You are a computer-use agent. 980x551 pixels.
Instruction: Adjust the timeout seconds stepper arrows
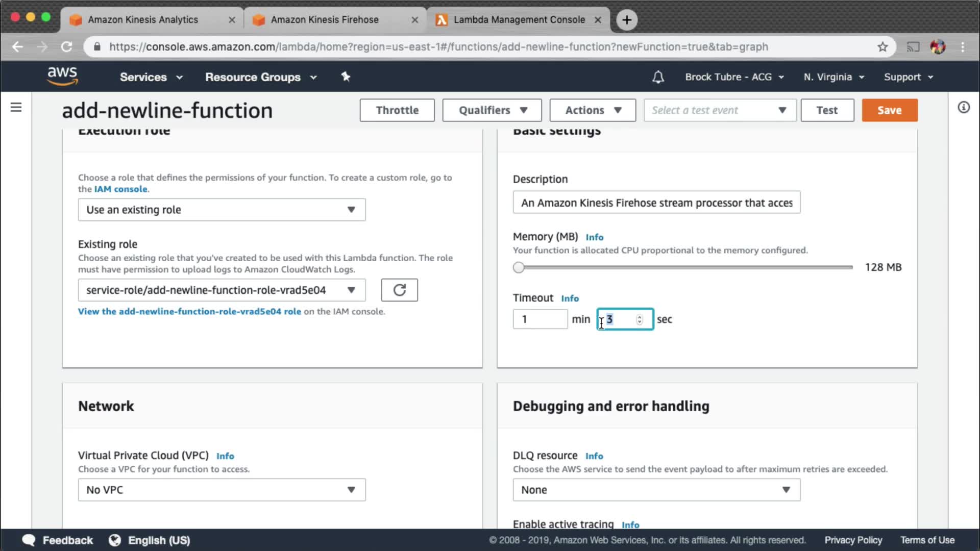tap(639, 319)
